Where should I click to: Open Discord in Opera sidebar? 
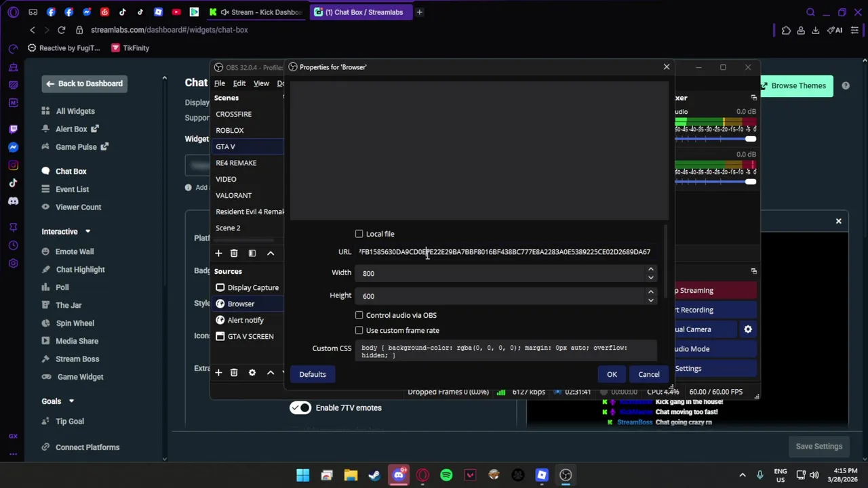13,201
